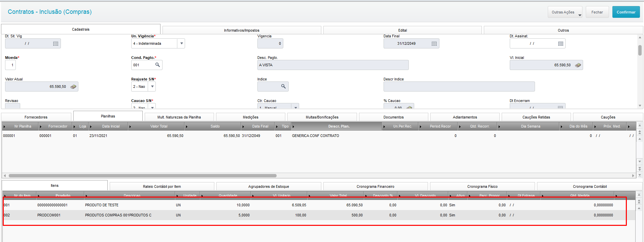The height and width of the screenshot is (242, 644).
Task: Click the Desc. Pagto. field showing A VISTA
Action: point(333,65)
